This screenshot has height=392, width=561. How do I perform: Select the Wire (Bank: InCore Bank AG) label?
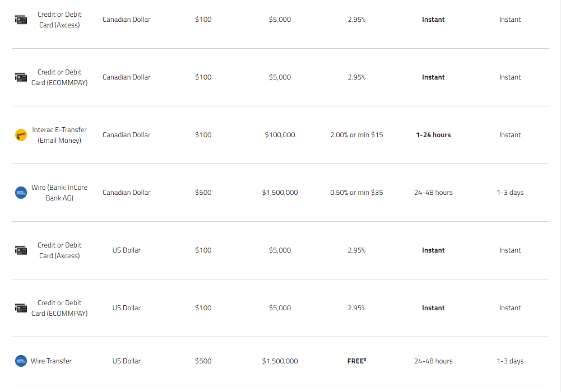(59, 193)
